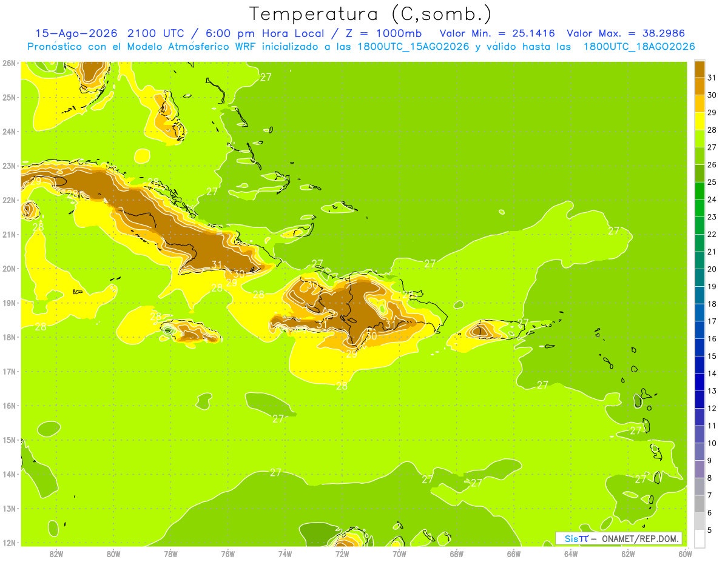Viewport: 728px width, 562px height.
Task: Click latitude axis label '26N'
Action: tap(8, 63)
